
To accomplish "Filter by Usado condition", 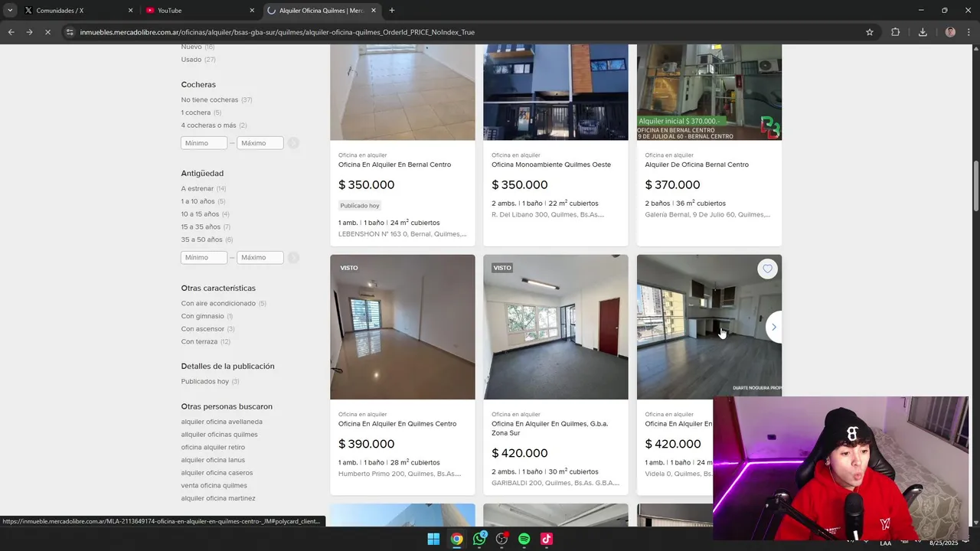I will tap(198, 60).
